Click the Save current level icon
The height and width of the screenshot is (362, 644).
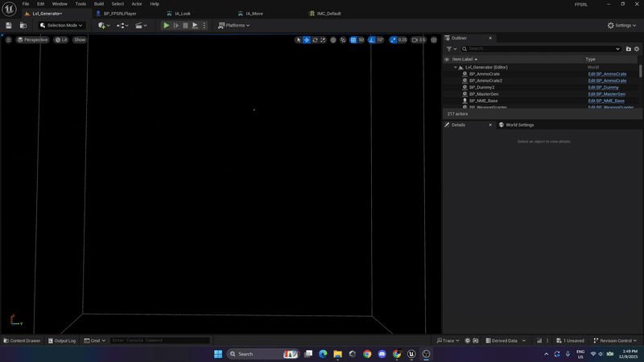pyautogui.click(x=9, y=26)
